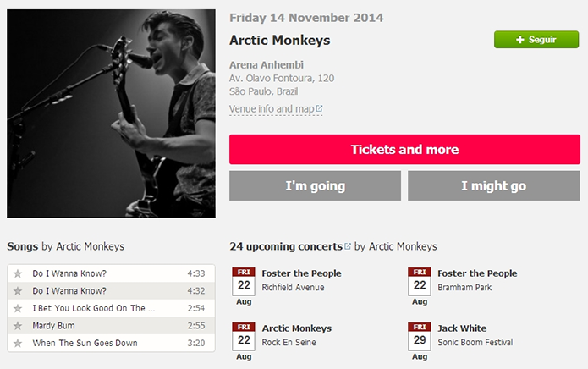
Task: Star the 4:32 Do I Wanna Know? track
Action: click(18, 290)
